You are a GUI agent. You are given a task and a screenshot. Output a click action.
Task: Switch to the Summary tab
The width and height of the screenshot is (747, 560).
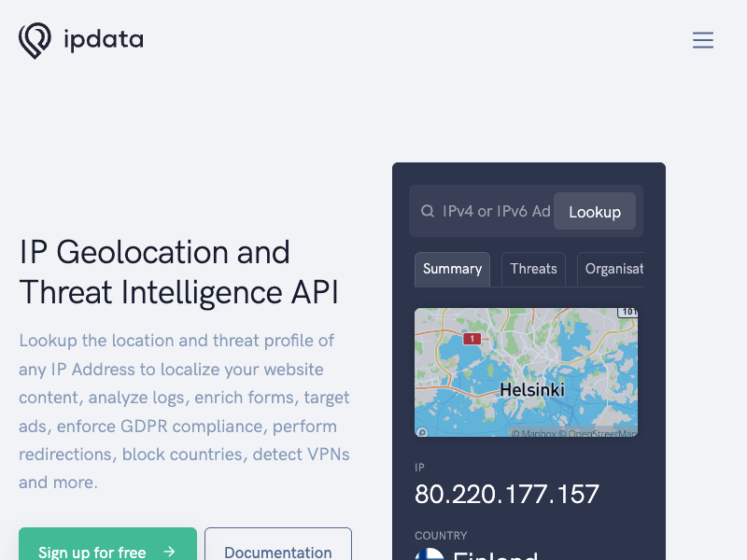[452, 269]
